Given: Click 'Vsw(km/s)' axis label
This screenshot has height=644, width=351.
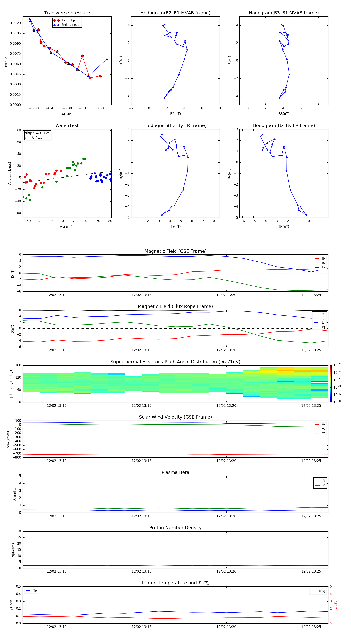Looking at the screenshot, I should tap(8, 439).
